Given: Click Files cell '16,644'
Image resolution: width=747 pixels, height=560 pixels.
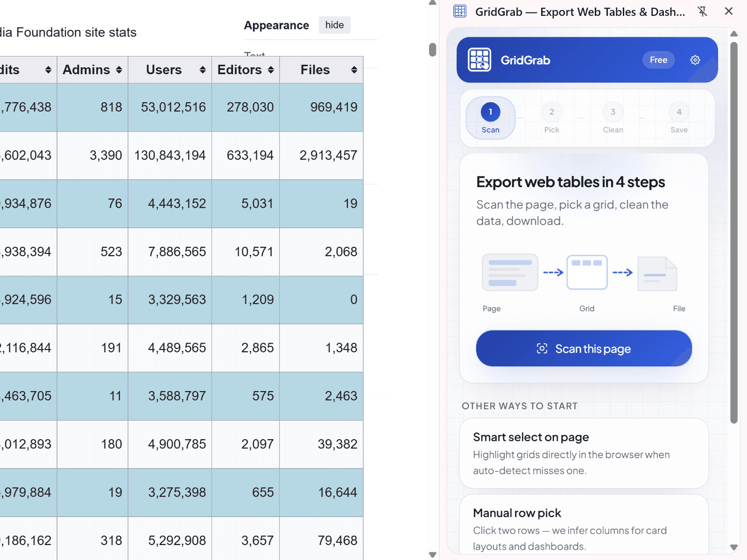Looking at the screenshot, I should [x=321, y=492].
